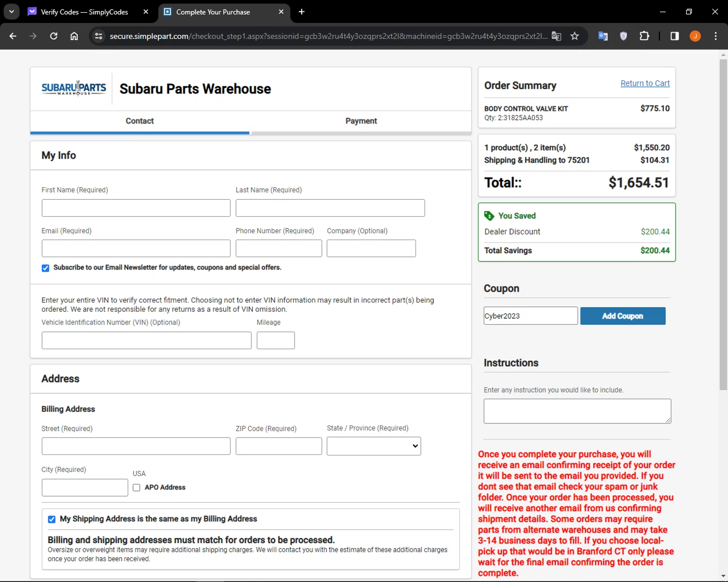Click into the Mileage field
Image resolution: width=728 pixels, height=582 pixels.
click(x=276, y=340)
